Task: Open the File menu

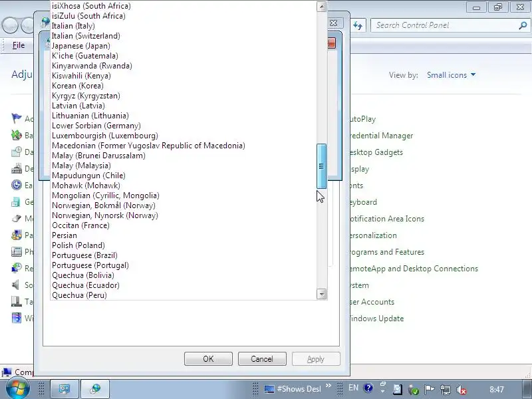Action: (19, 45)
